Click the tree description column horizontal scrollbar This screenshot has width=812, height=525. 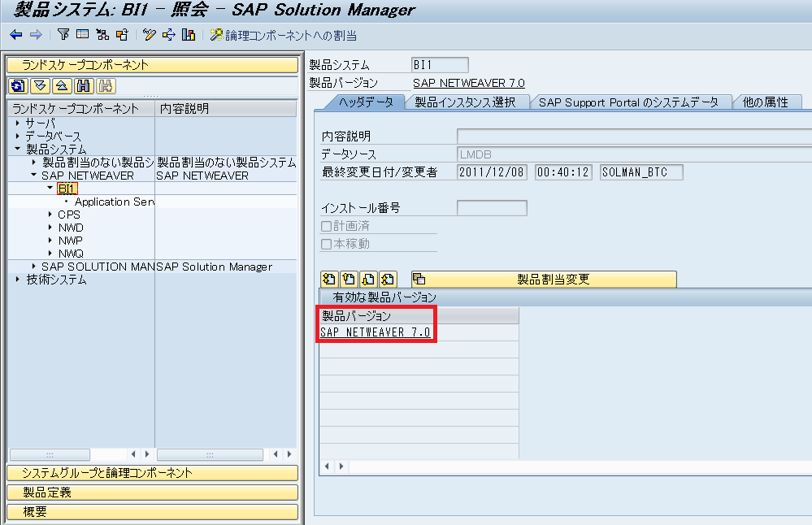pos(210,454)
